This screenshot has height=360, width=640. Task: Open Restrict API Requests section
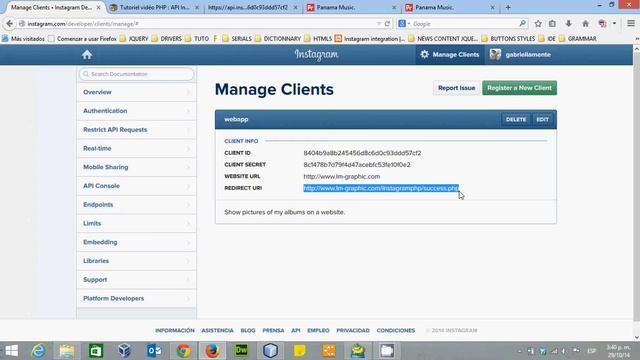(x=136, y=130)
